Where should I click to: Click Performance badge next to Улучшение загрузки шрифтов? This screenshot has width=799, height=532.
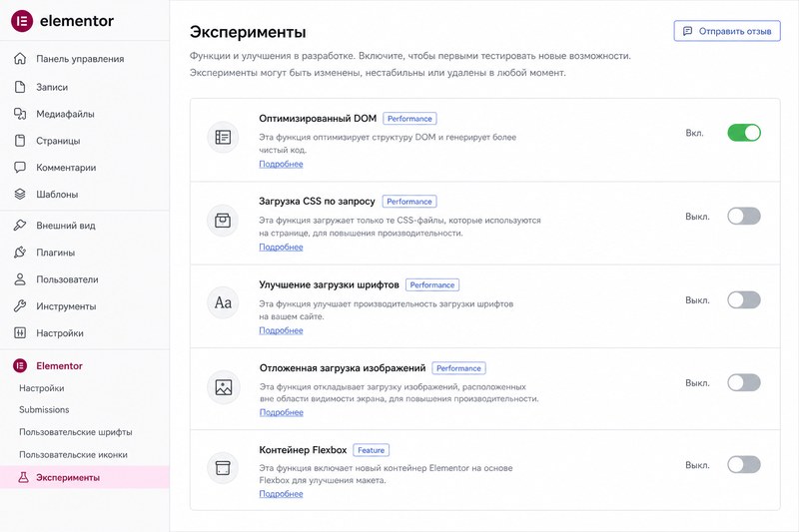432,285
